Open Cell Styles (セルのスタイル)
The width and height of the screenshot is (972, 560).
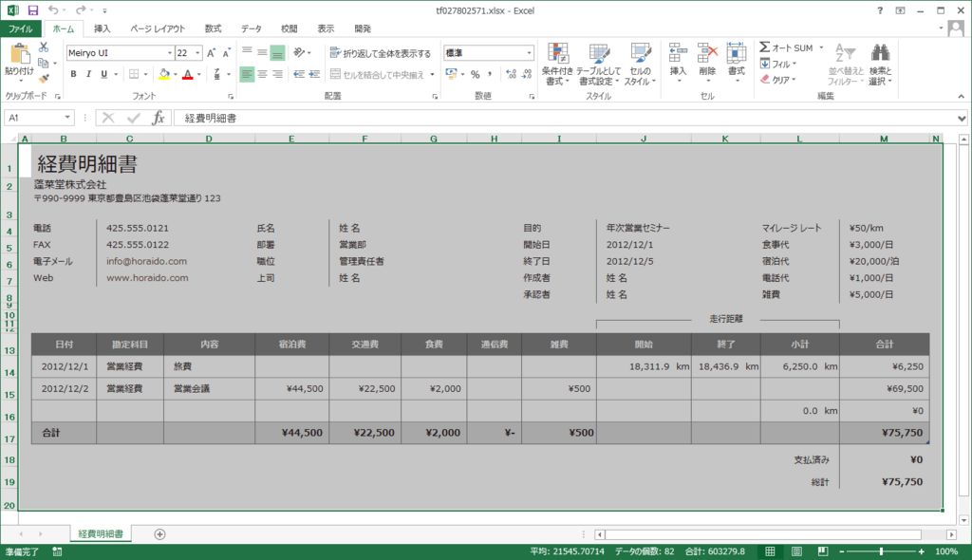pyautogui.click(x=640, y=65)
